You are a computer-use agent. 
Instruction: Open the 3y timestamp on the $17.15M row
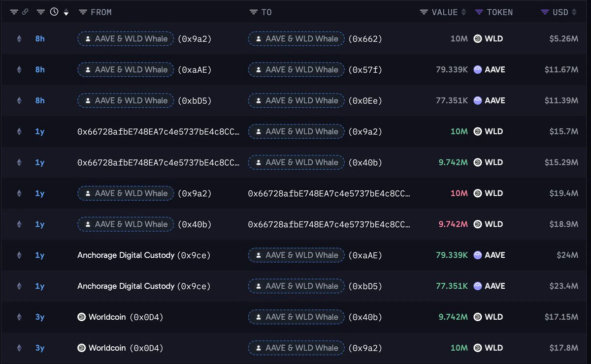40,317
